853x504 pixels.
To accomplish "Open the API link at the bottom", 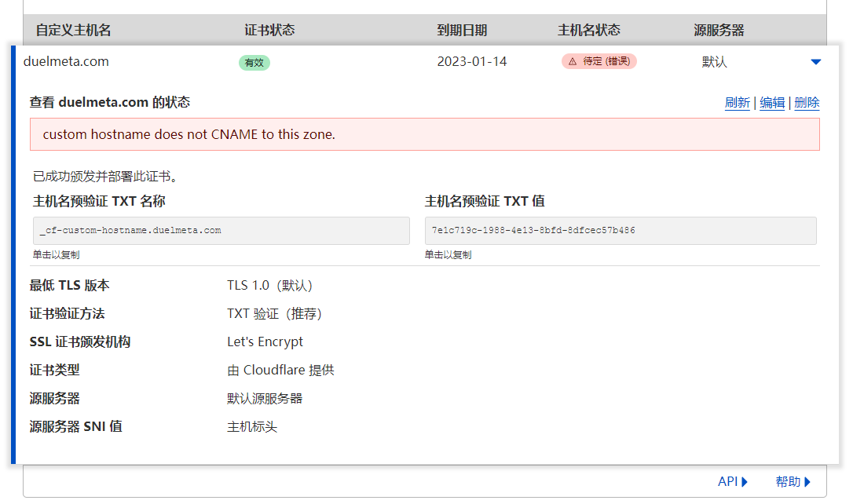I will click(x=733, y=482).
